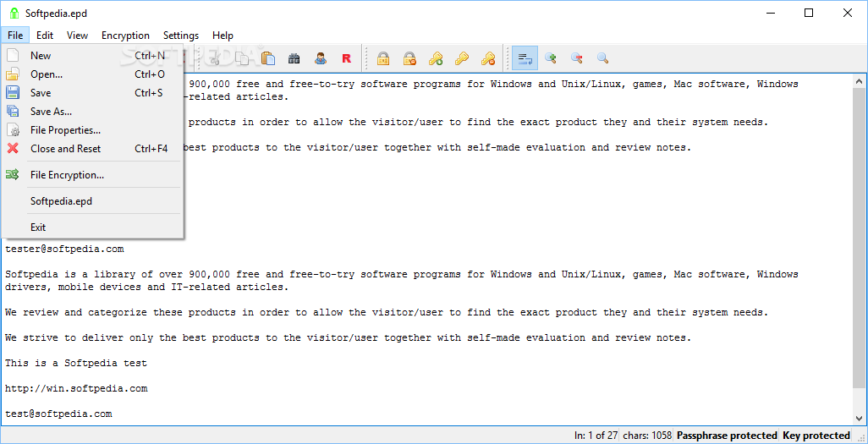Open the Help menu
868x444 pixels.
click(222, 36)
